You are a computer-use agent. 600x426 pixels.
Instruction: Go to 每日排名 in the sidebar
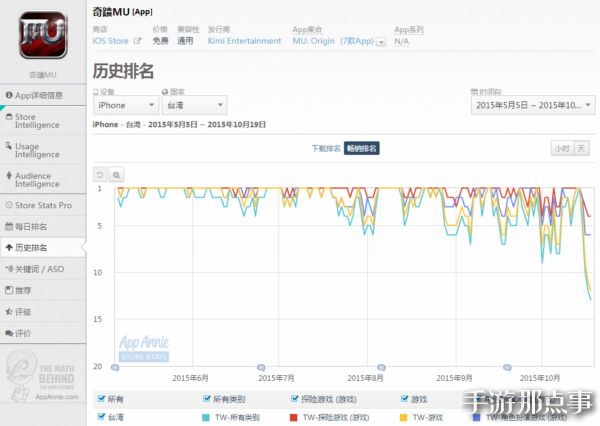coord(43,226)
